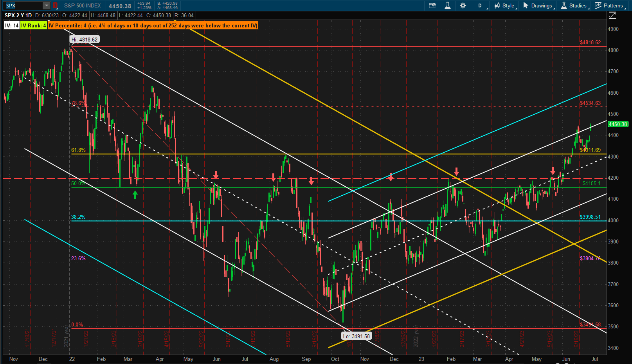The width and height of the screenshot is (632, 364).
Task: Select the $4534.63 level label
Action: [x=590, y=103]
